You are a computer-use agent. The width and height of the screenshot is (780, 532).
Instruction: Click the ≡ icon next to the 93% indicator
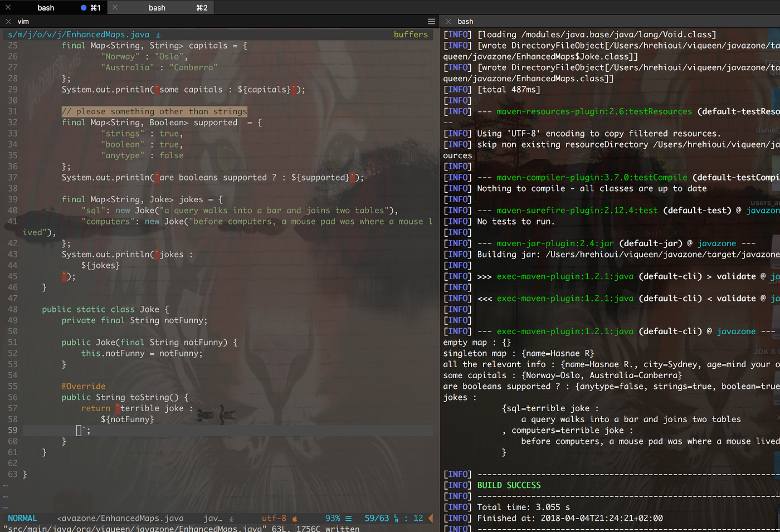tap(348, 518)
